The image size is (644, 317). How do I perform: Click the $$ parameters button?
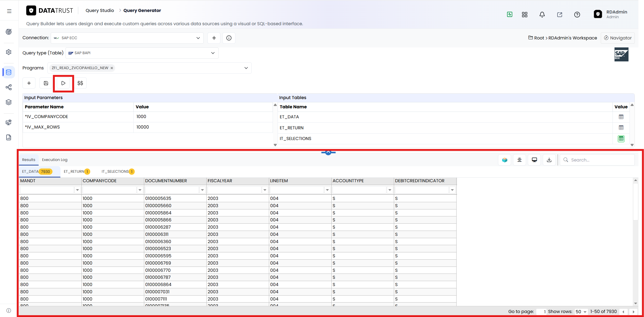pyautogui.click(x=80, y=83)
